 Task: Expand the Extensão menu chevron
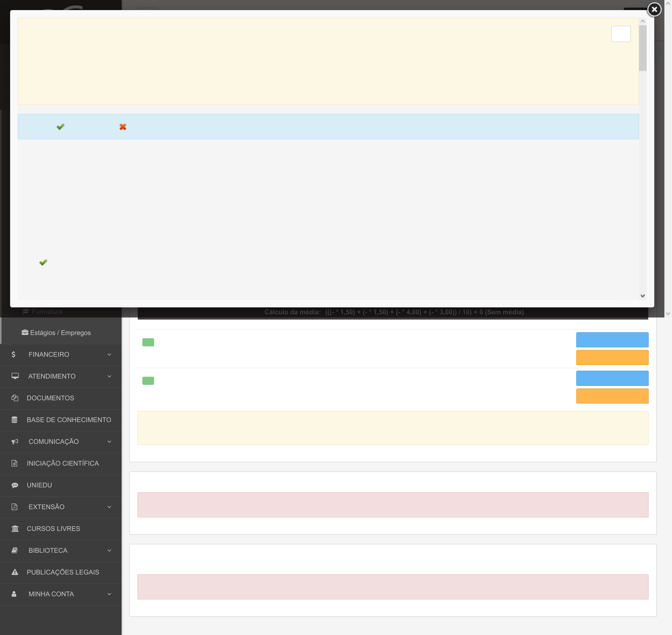coord(109,507)
